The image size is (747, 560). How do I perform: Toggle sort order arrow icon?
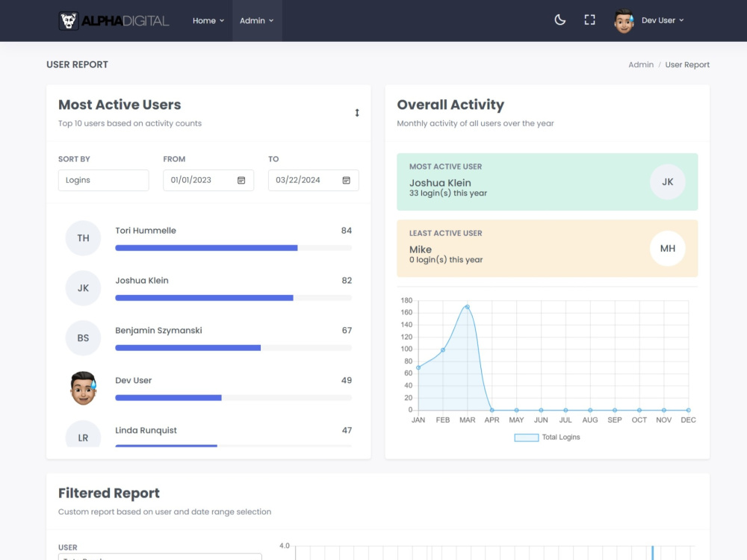(357, 113)
